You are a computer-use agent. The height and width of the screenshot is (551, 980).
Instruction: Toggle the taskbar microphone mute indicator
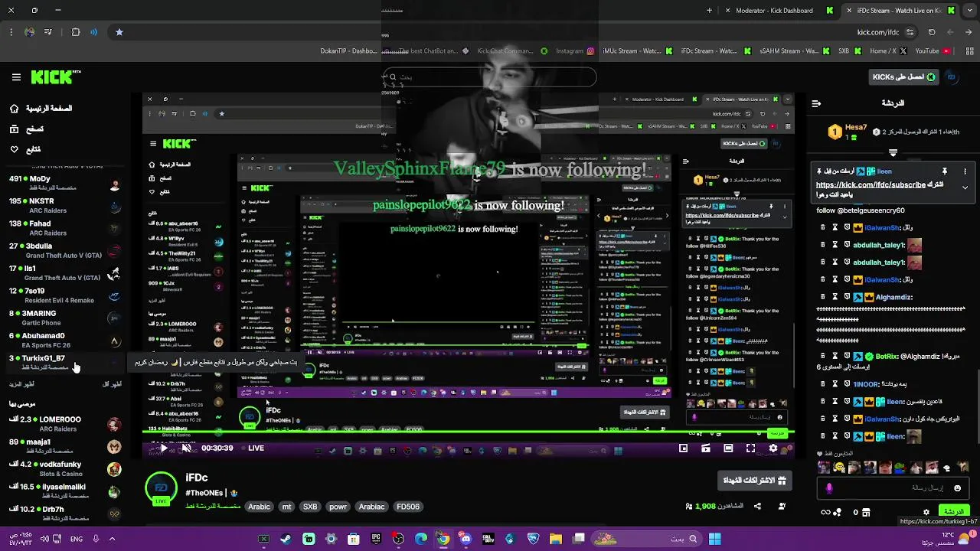(x=96, y=539)
